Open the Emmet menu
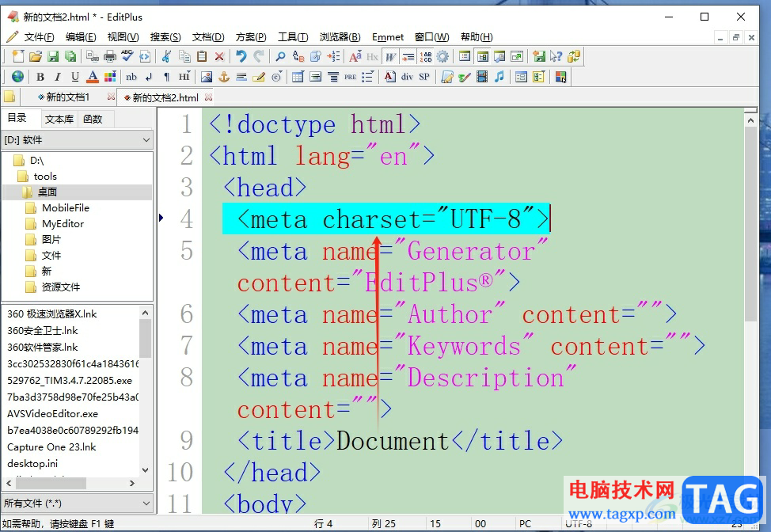The image size is (771, 532). click(x=388, y=36)
